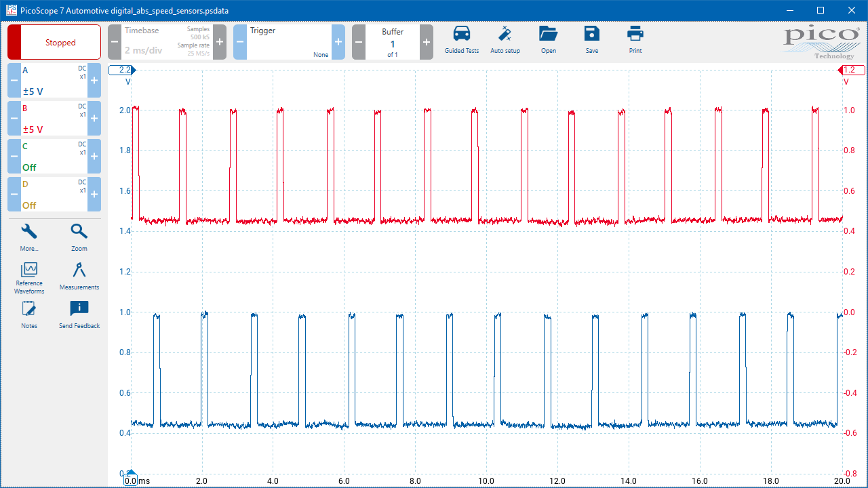Click the pico Technology logo
This screenshot has height=488, width=868.
point(821,42)
